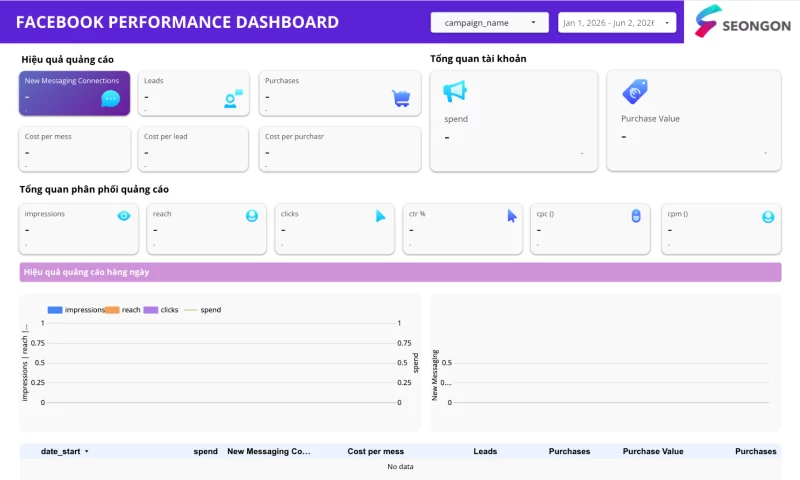Screen dimensions: 800x480
Task: Click the Leads person icon
Action: [x=233, y=98]
